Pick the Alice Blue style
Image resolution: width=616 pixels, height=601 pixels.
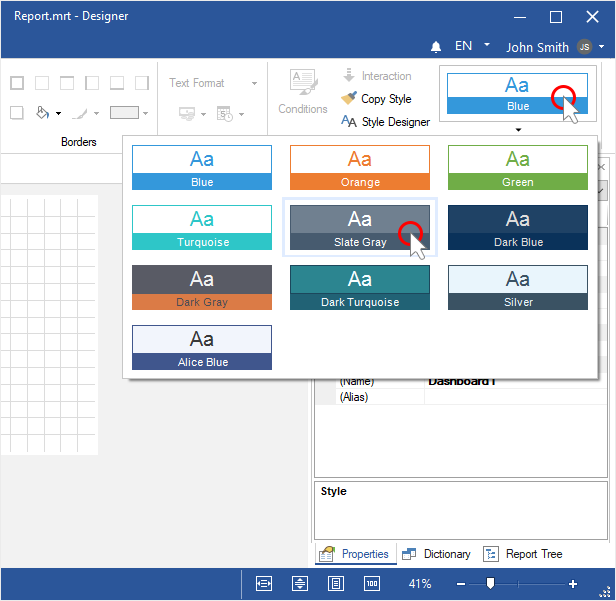[x=202, y=347]
